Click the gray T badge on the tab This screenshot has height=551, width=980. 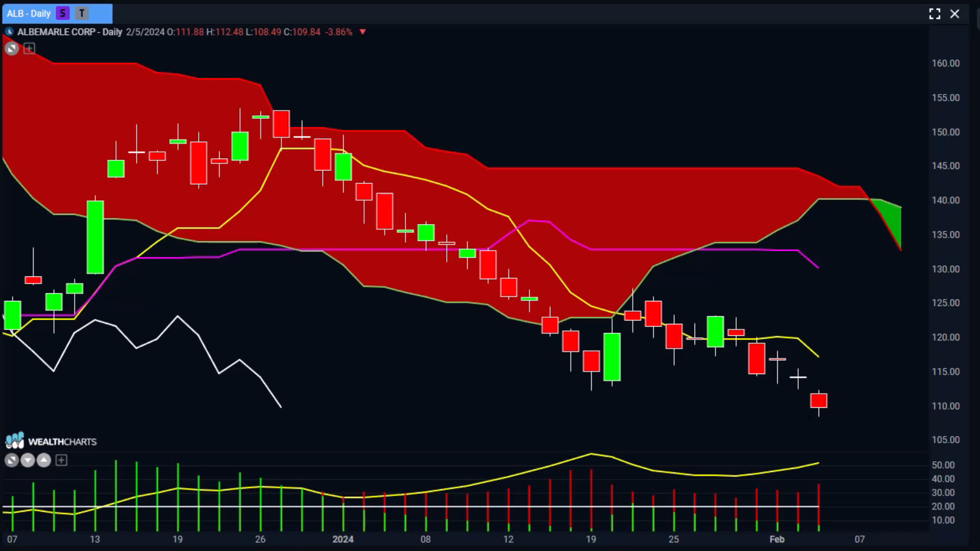[x=82, y=13]
